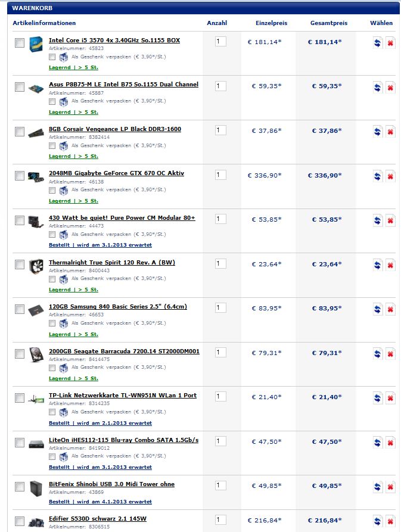
Task: Refresh icon for LiteOn Blu-ray Combo row
Action: pyautogui.click(x=377, y=443)
